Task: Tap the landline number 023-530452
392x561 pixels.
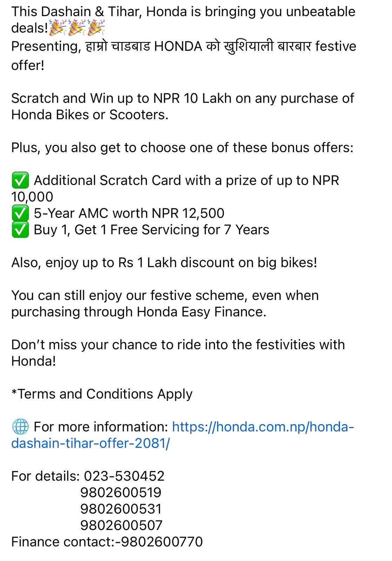Action: pos(124,476)
